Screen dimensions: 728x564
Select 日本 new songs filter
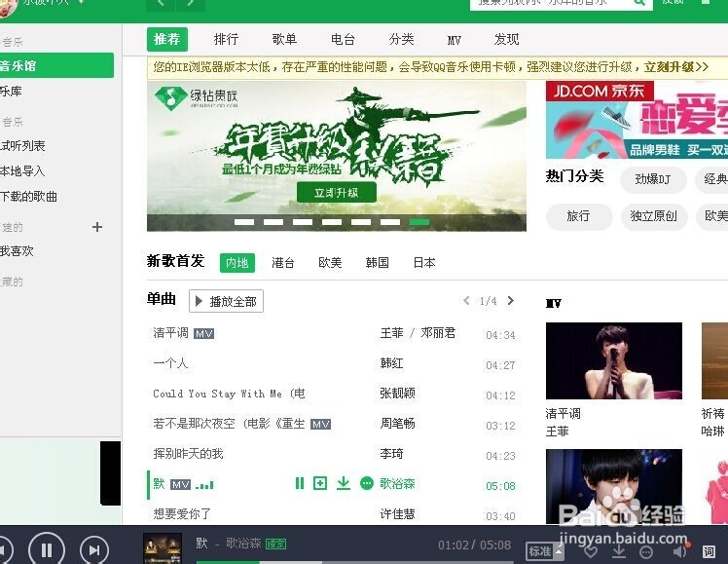(424, 263)
